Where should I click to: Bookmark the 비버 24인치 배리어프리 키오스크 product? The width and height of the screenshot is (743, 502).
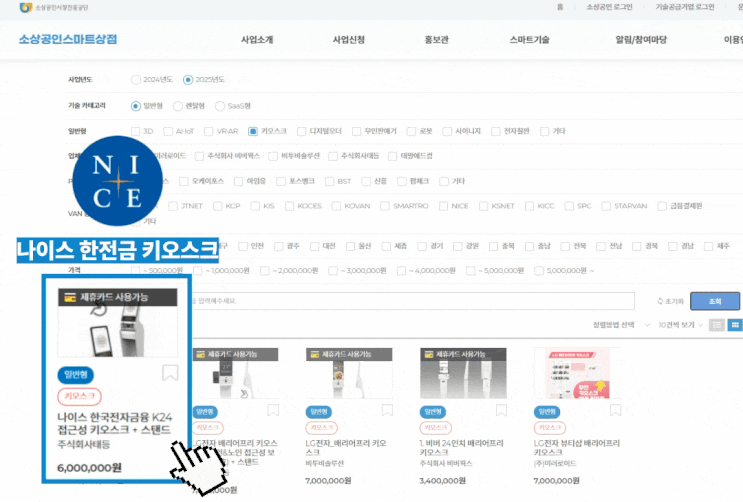(501, 410)
